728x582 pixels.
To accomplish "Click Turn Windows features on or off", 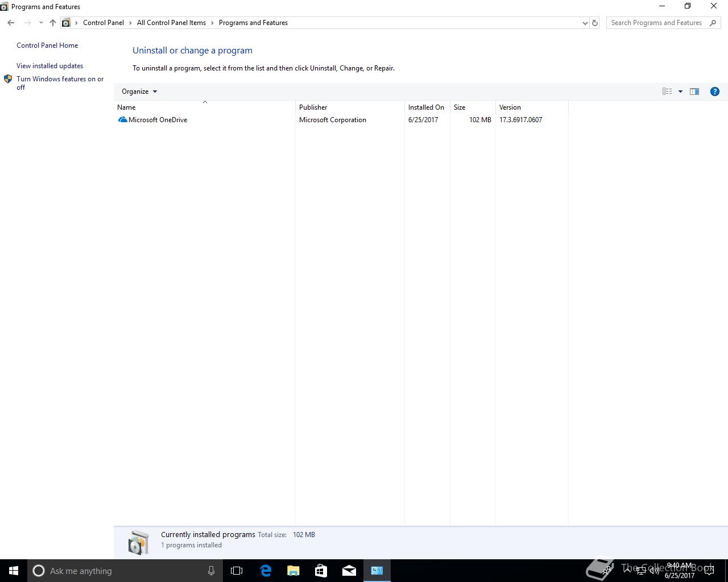I will (x=60, y=83).
